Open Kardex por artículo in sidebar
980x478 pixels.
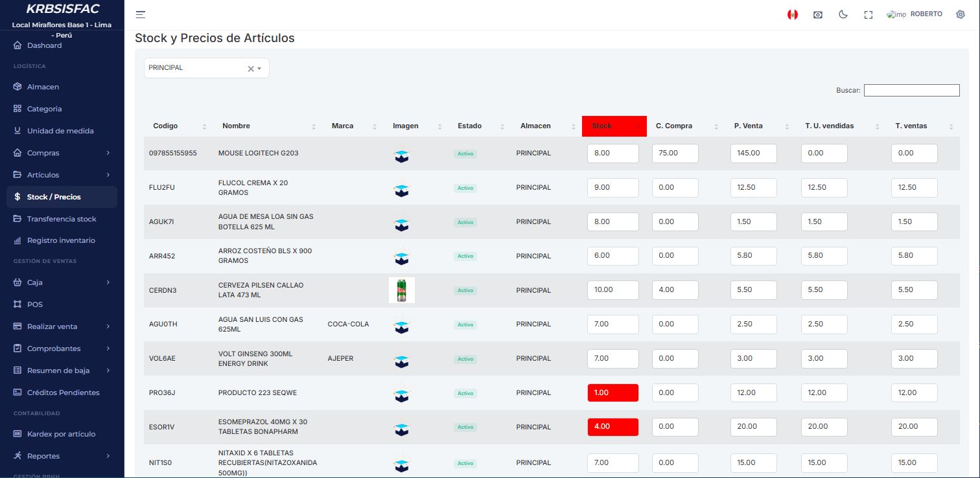click(62, 434)
